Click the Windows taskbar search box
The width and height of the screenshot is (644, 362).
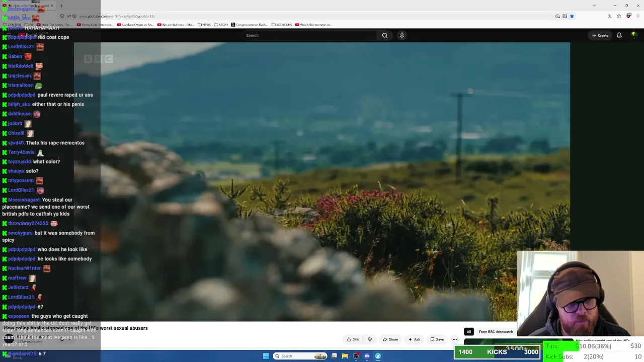coord(300,356)
